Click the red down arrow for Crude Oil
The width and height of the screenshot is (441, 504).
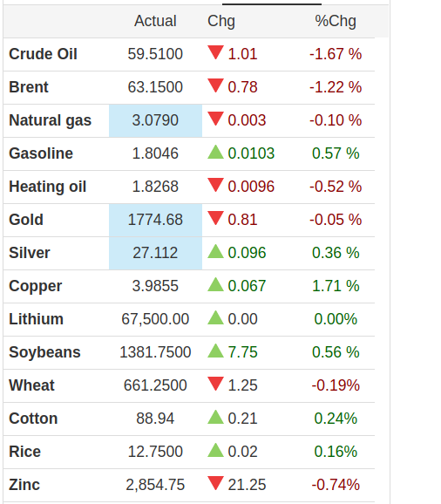pyautogui.click(x=215, y=52)
